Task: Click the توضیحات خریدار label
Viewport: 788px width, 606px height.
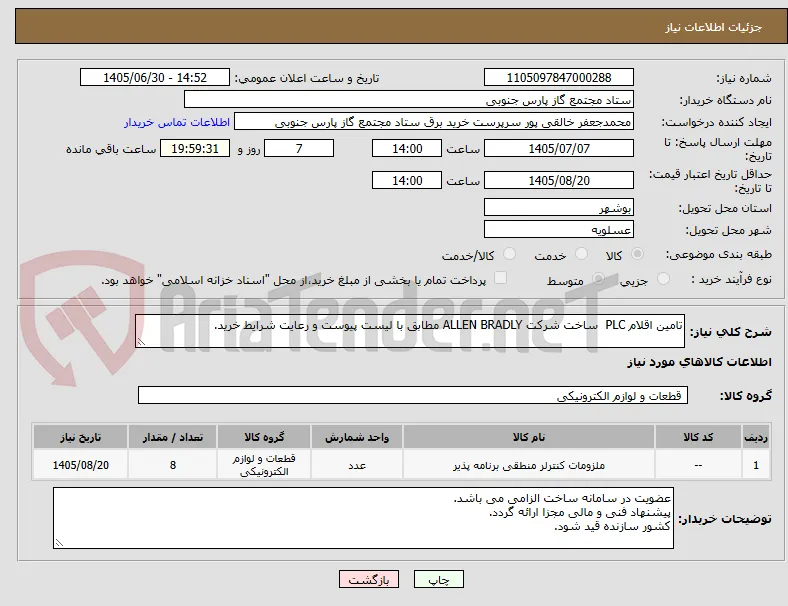Action: (x=725, y=519)
